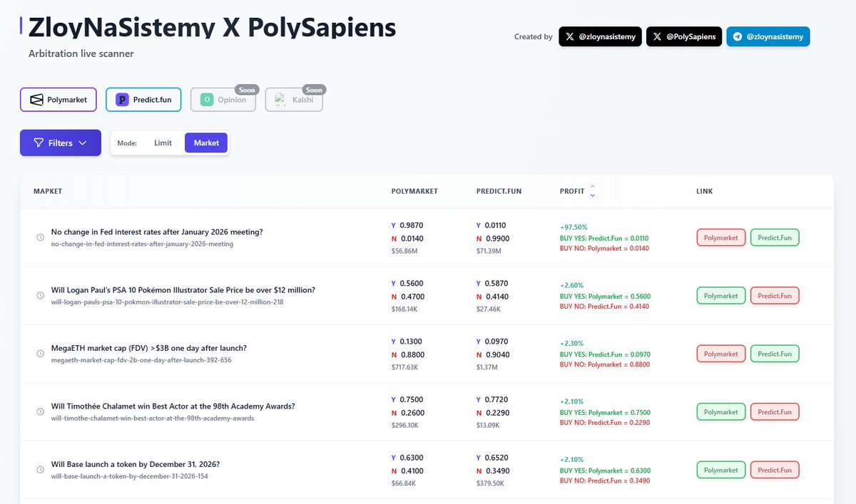
Task: Click the title 'MegaETH market cap (FDV) >$3B one day after launch?'
Action: [149, 348]
